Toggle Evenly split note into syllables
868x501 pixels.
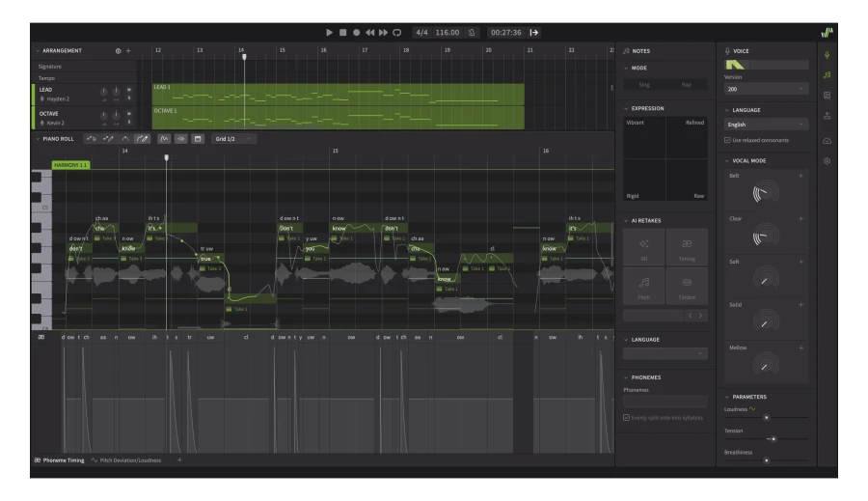pyautogui.click(x=627, y=418)
